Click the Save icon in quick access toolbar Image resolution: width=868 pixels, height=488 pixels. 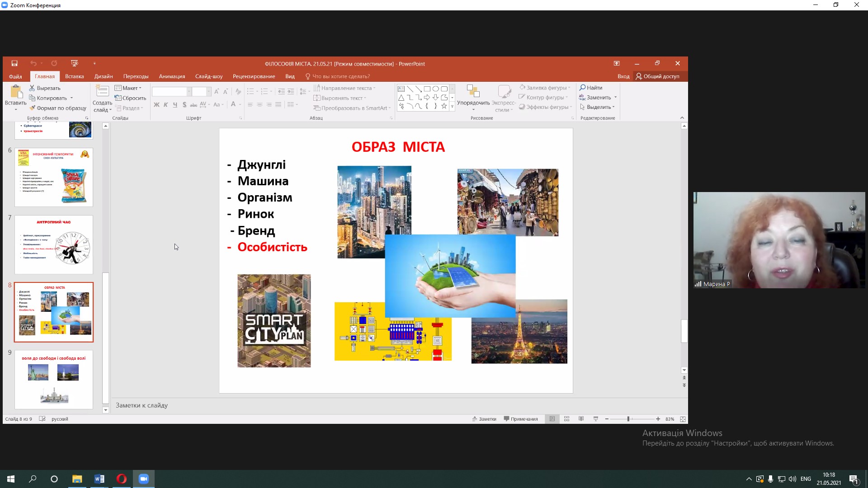(x=14, y=63)
